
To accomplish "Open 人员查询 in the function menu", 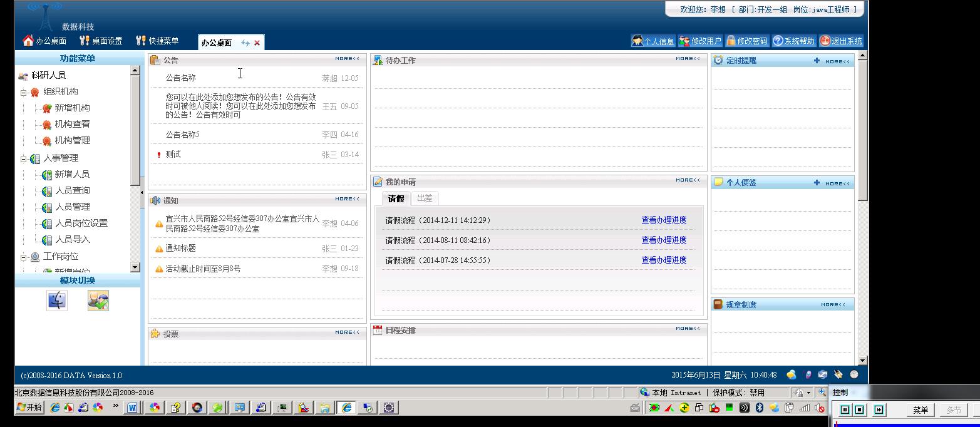I will pos(72,190).
